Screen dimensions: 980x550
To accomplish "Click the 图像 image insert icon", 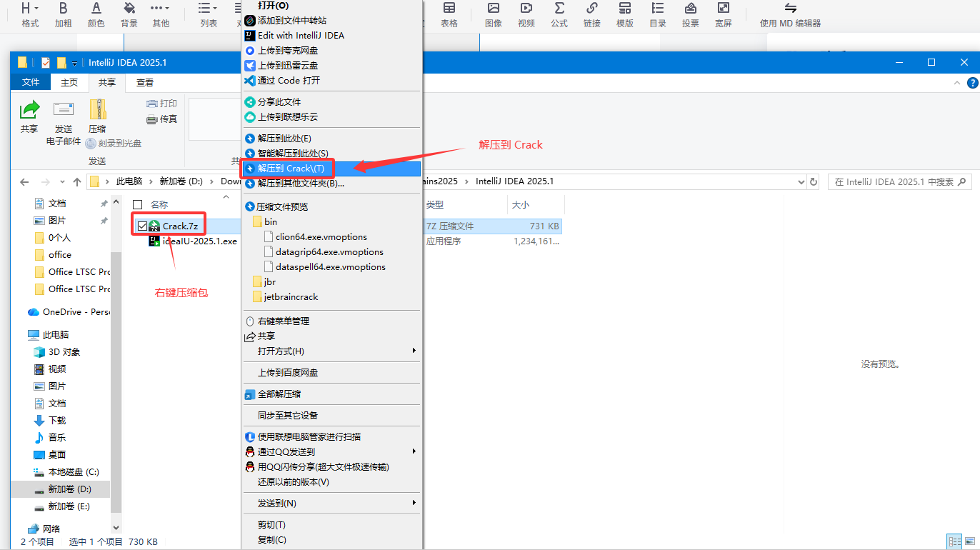I will [x=494, y=9].
